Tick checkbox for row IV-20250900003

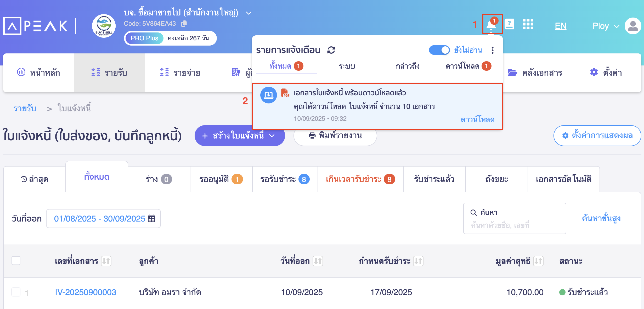click(x=16, y=292)
